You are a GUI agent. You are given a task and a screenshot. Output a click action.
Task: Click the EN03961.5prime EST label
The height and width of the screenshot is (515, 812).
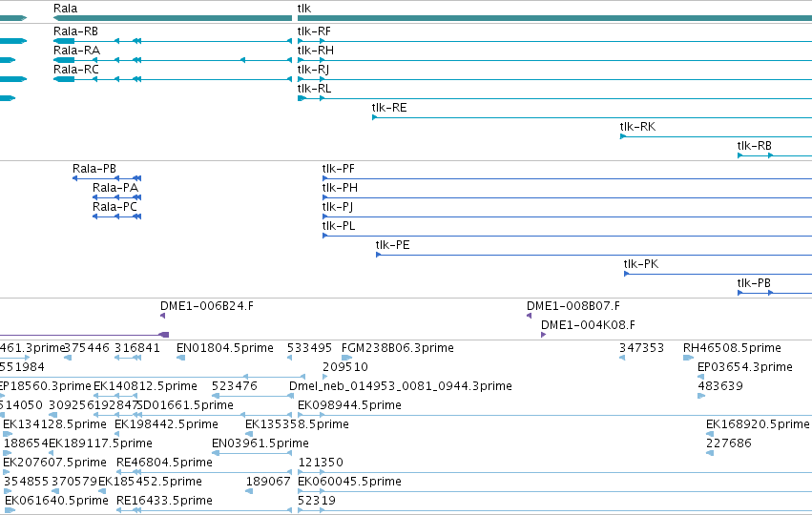click(260, 443)
